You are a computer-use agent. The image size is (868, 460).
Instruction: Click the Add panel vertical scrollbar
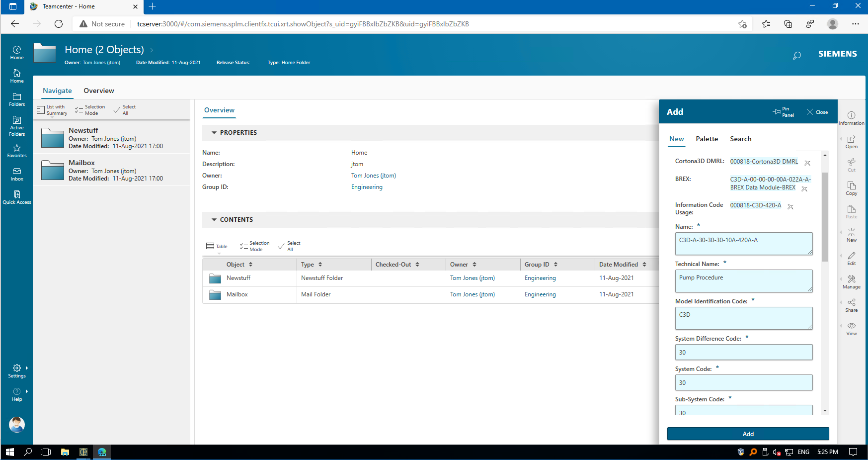825,217
